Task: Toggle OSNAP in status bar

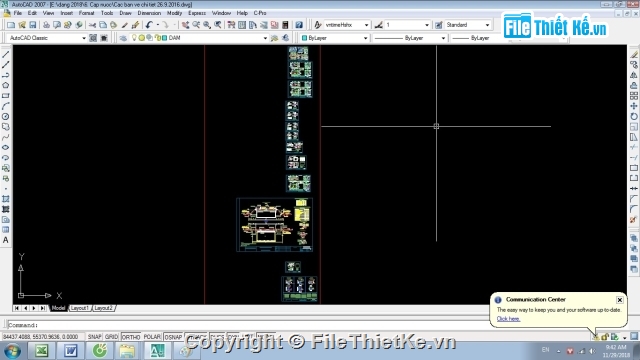Action: (173, 337)
